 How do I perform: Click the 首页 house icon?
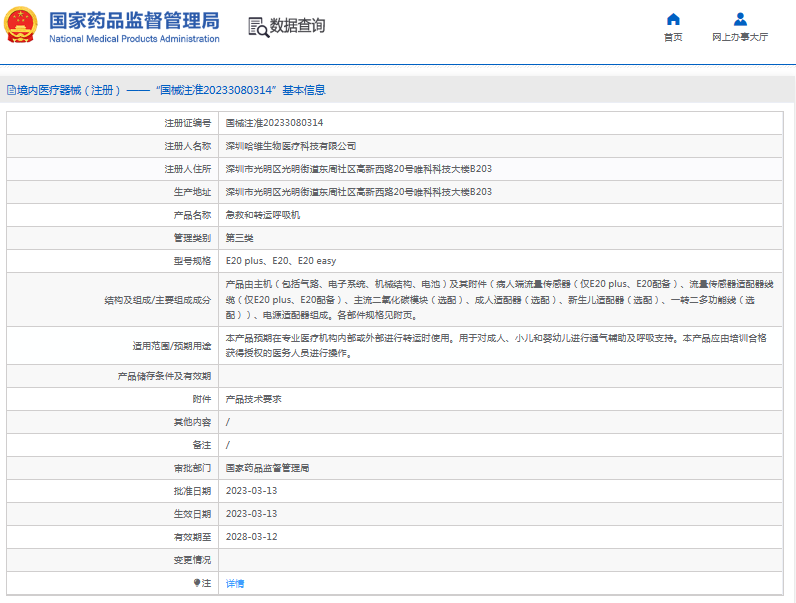(673, 19)
